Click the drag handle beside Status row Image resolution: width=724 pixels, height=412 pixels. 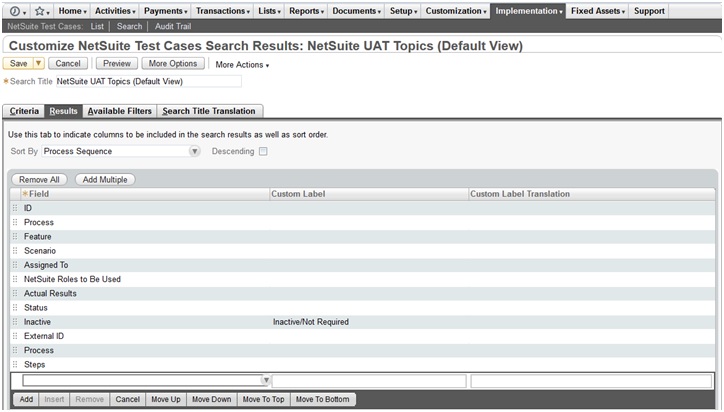click(14, 308)
